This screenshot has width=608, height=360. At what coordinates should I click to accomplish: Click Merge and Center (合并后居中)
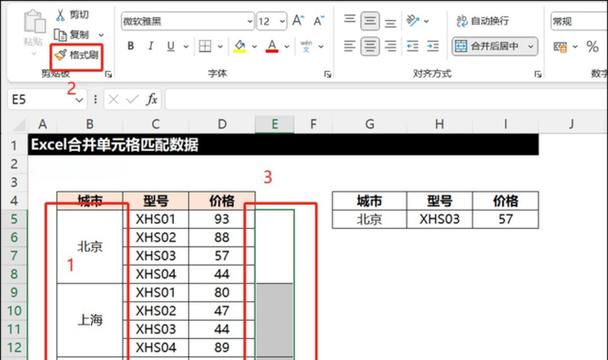pyautogui.click(x=487, y=47)
